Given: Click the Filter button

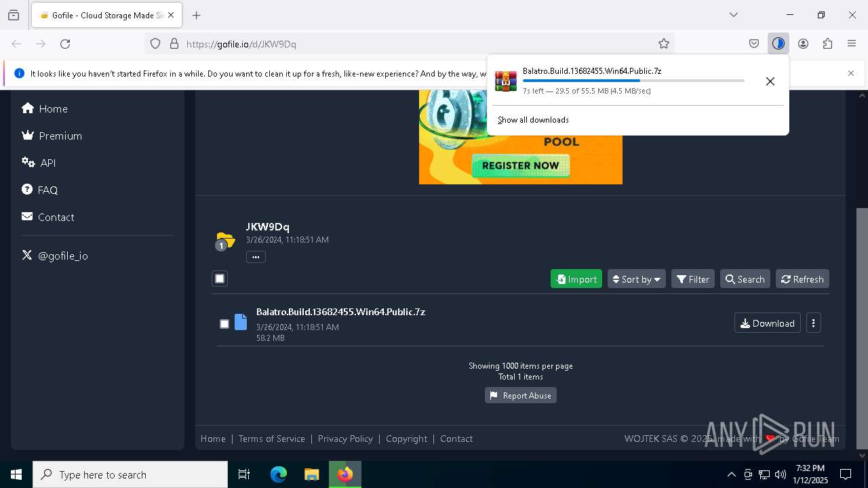Looking at the screenshot, I should (693, 279).
